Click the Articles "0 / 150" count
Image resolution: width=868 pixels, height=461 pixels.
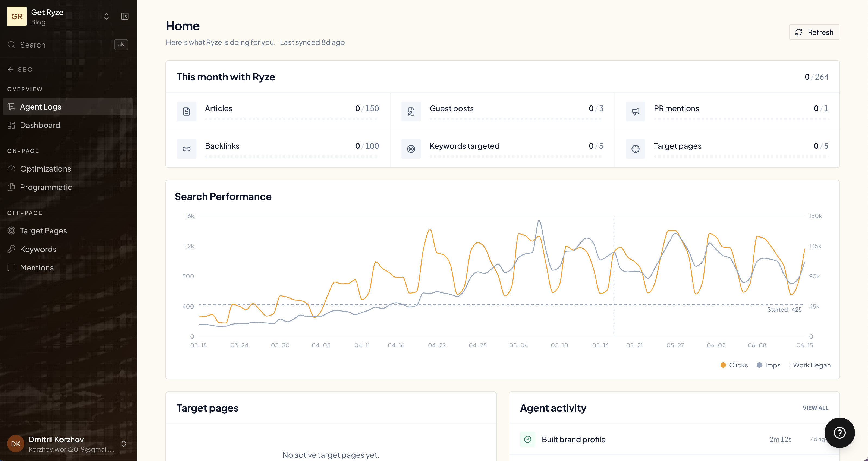pos(367,108)
